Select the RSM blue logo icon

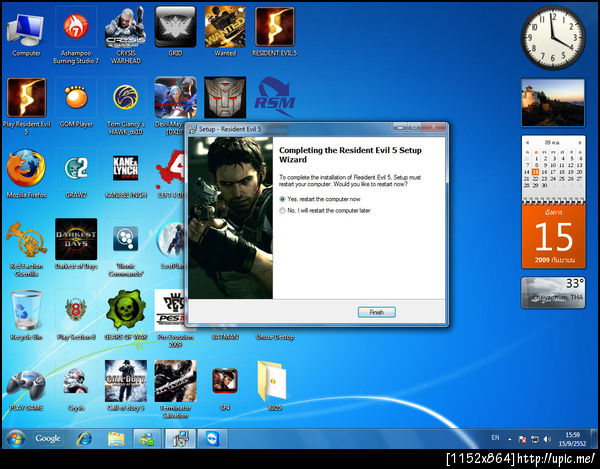click(x=275, y=98)
